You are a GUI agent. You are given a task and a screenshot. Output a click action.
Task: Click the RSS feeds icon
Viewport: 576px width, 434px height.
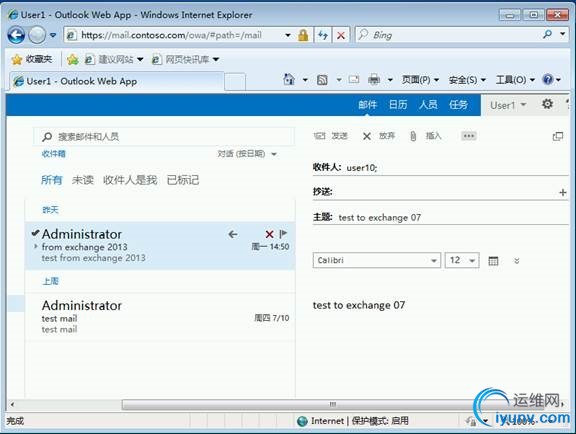coord(322,80)
